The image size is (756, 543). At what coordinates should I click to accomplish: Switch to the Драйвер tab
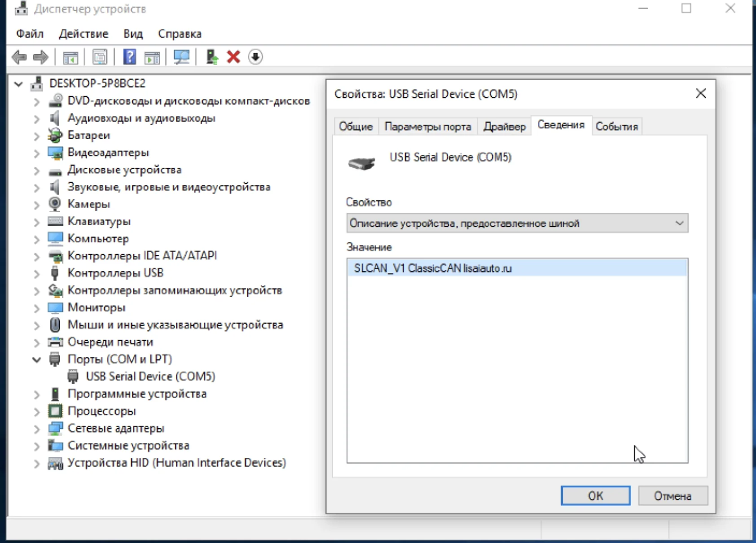(x=504, y=127)
